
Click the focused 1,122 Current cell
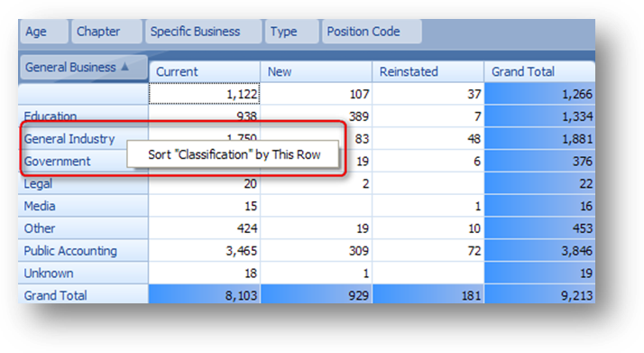click(x=205, y=94)
